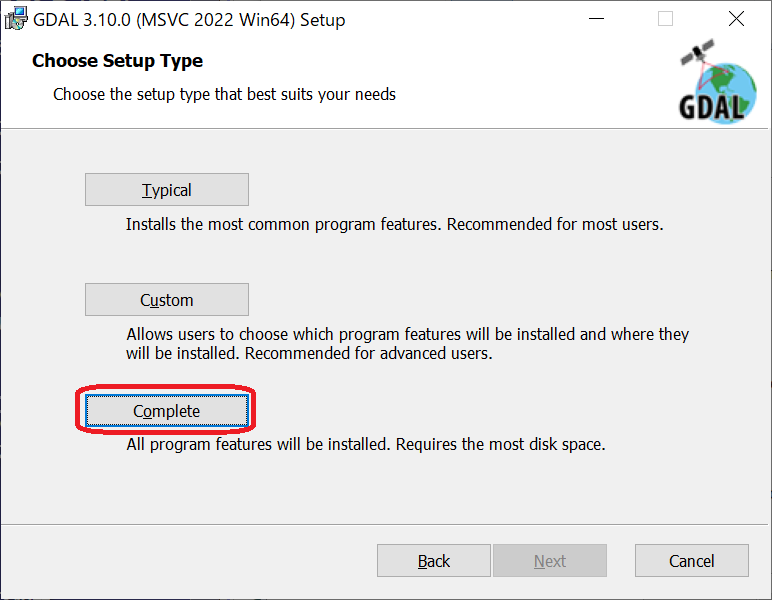The image size is (772, 600).
Task: Click the greyed-out maximize button
Action: point(666,19)
